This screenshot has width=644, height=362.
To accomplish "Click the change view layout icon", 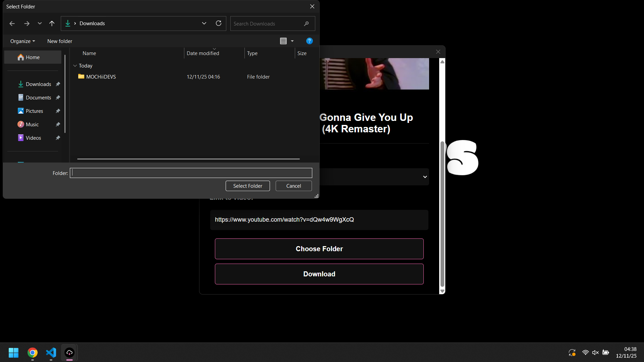I will coord(283,41).
